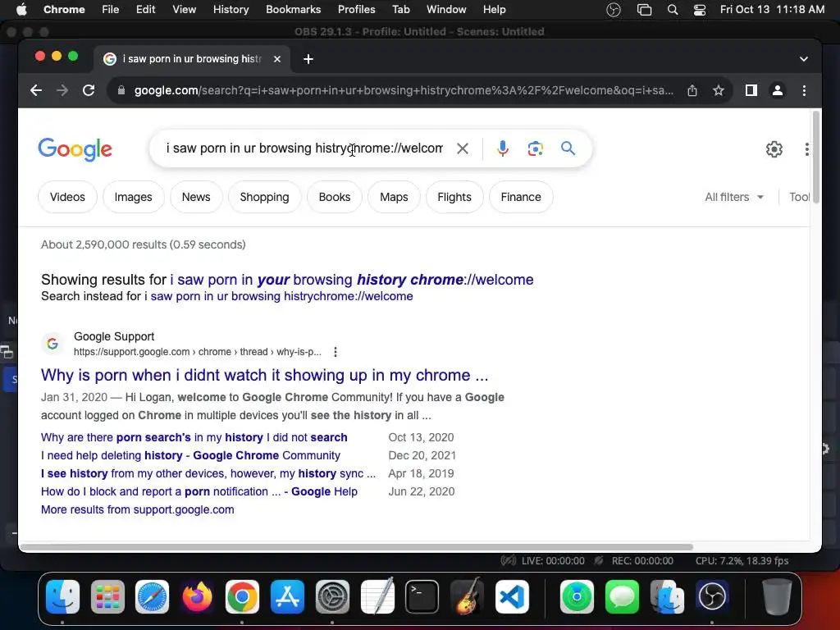Viewport: 840px width, 630px height.
Task: Click inside the Google search input
Action: [304, 148]
